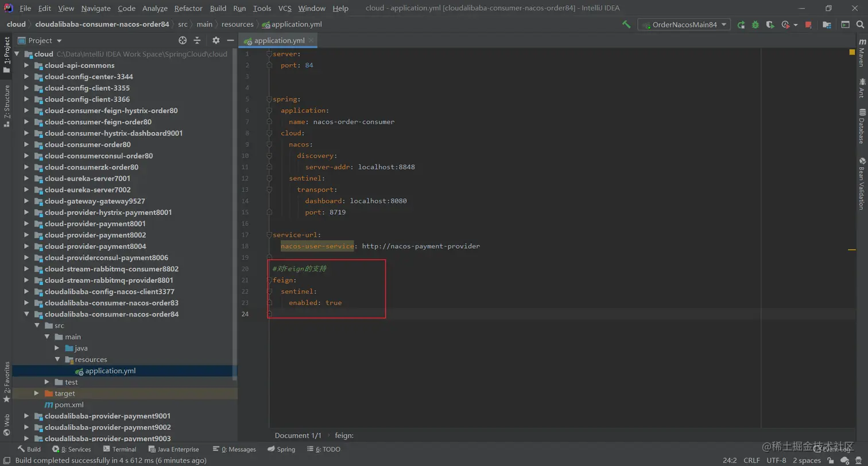Toggle the Z: Structure side tab
868x466 pixels.
tap(6, 105)
